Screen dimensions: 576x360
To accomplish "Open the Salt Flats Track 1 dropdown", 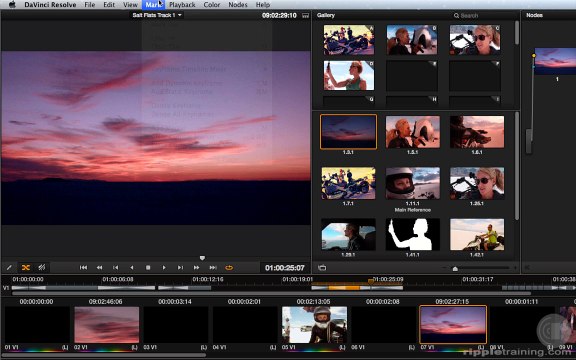I will (x=157, y=15).
